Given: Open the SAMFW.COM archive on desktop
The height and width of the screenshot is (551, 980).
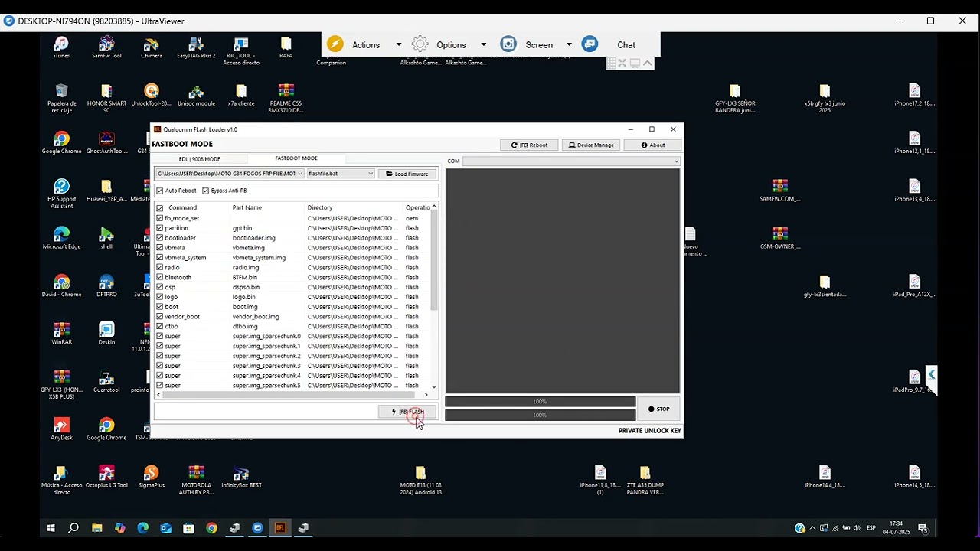Looking at the screenshot, I should pos(779,191).
